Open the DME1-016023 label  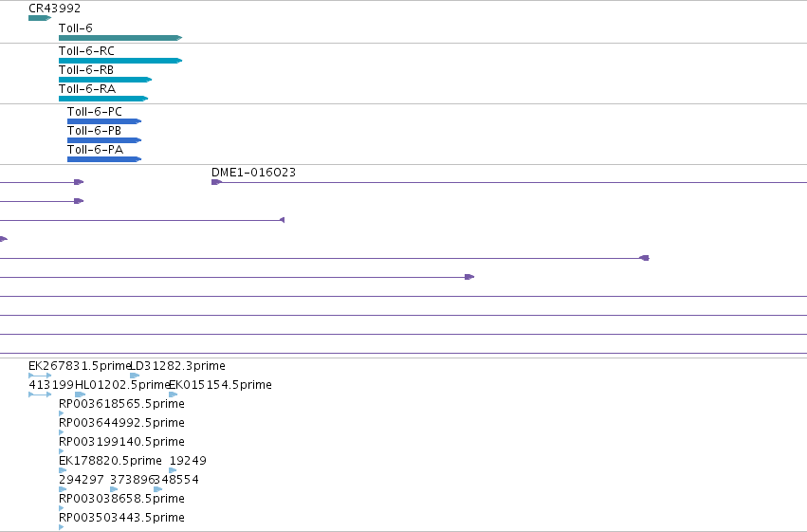[254, 173]
